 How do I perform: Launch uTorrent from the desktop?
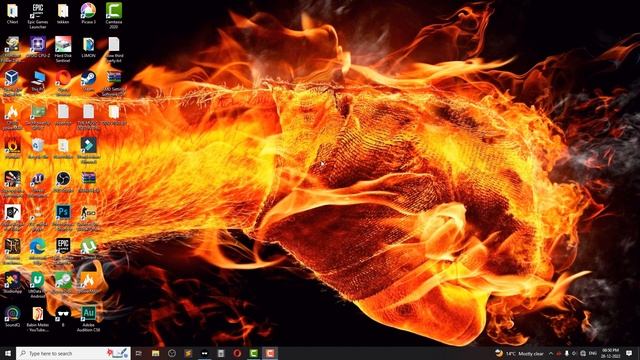[88, 249]
